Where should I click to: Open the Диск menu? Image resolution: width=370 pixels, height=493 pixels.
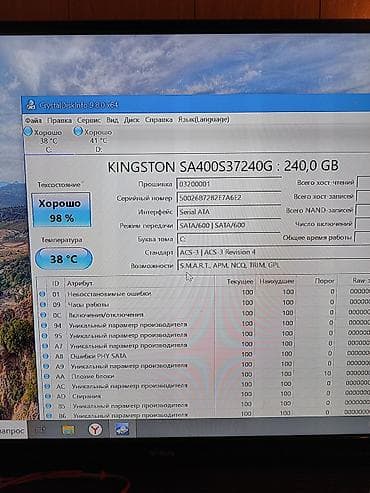(x=131, y=120)
